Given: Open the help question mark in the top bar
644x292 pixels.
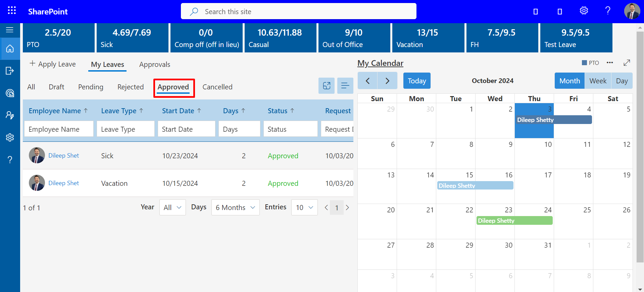Looking at the screenshot, I should click(608, 11).
